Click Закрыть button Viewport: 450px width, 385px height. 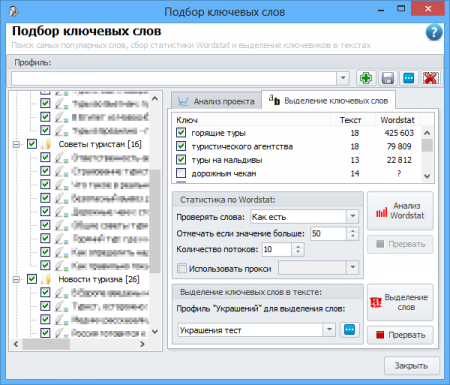tap(411, 366)
